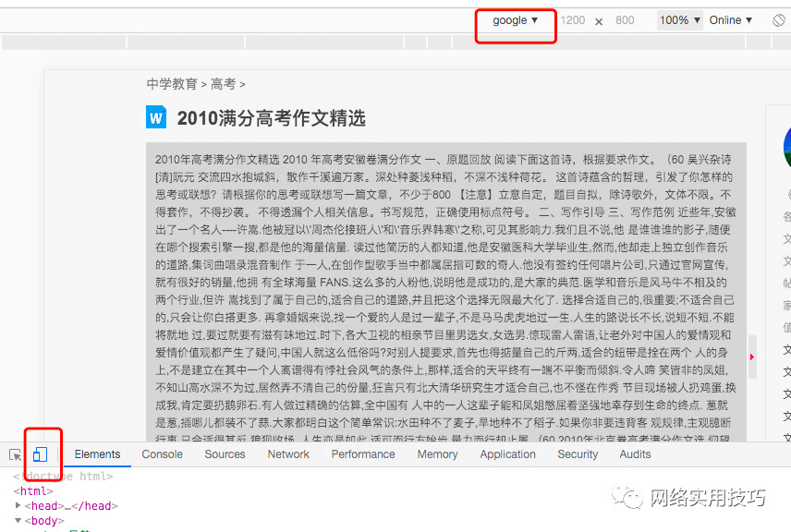Switch to the Console tab

tap(162, 454)
